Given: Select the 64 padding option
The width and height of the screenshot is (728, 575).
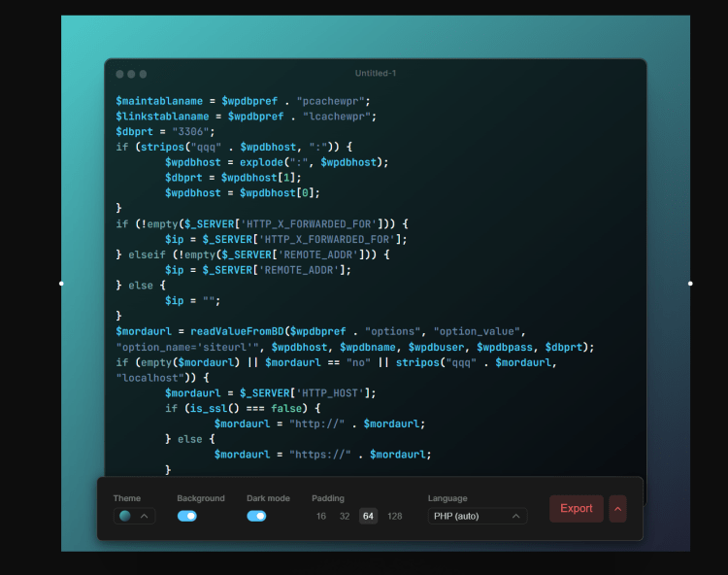Looking at the screenshot, I should (x=368, y=516).
